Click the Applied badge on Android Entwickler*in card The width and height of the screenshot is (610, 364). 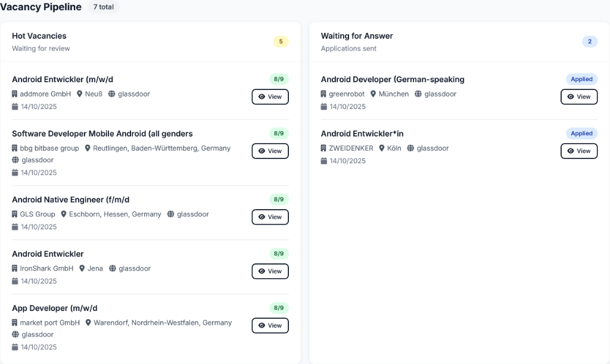click(581, 133)
